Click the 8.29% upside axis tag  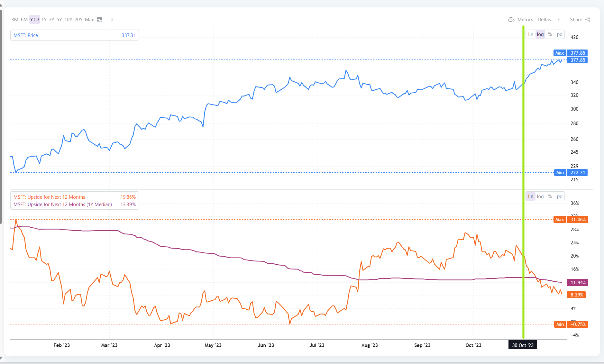coord(577,295)
